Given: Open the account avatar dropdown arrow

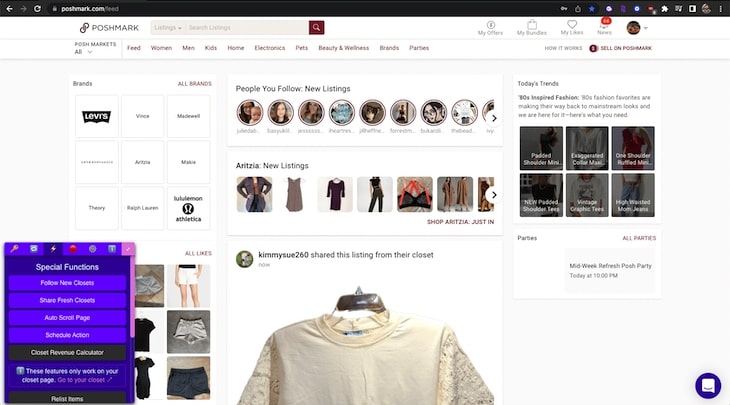Looking at the screenshot, I should click(x=645, y=28).
